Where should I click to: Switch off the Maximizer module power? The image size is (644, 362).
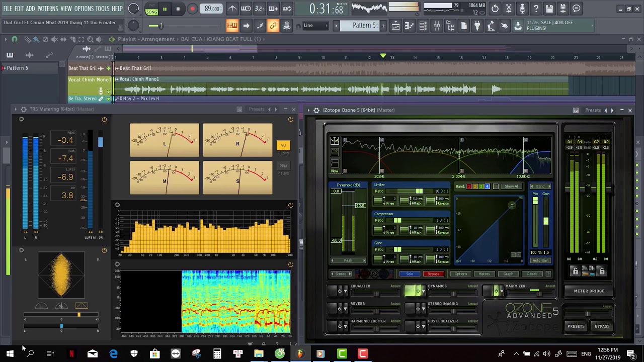[x=496, y=291]
